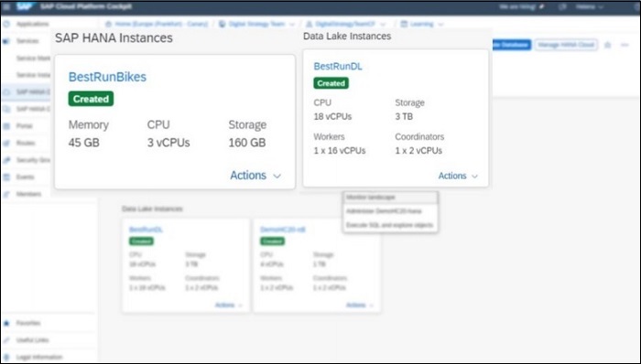641x364 pixels.
Task: Click the Favorites star icon
Action: (6, 323)
